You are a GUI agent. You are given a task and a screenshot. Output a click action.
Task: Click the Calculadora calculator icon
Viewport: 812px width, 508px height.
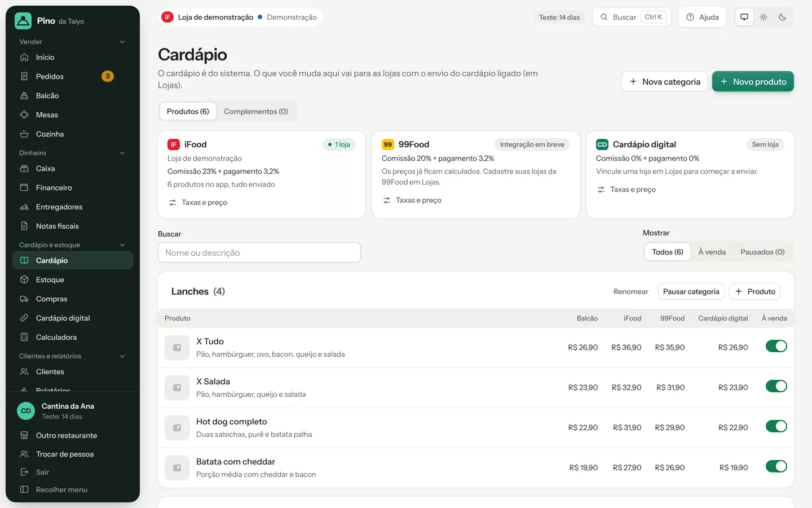[24, 337]
